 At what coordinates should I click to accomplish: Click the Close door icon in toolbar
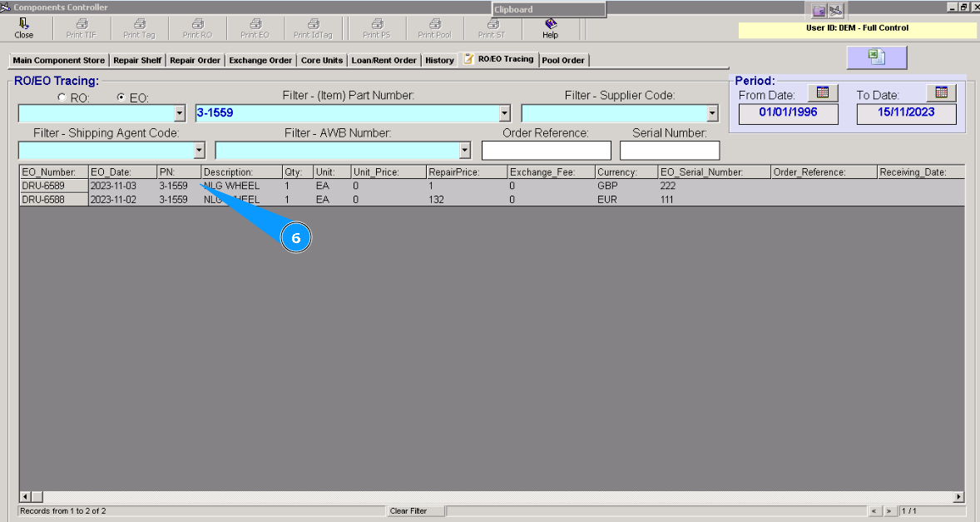pos(24,24)
